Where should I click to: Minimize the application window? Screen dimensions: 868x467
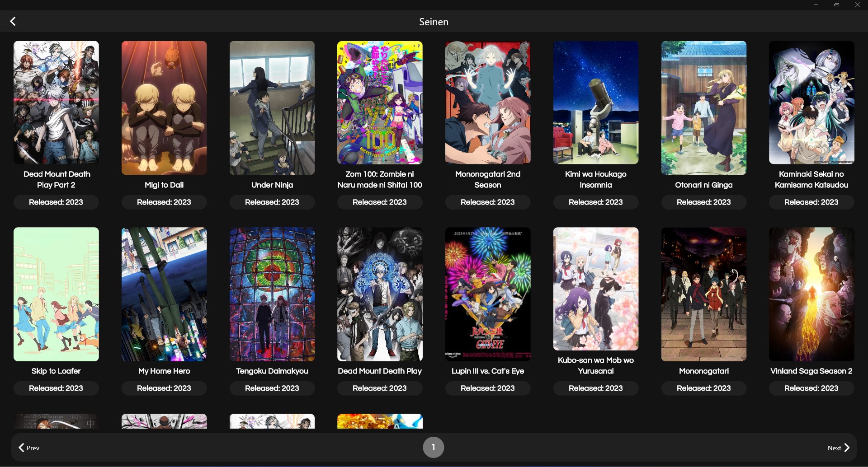[x=816, y=5]
